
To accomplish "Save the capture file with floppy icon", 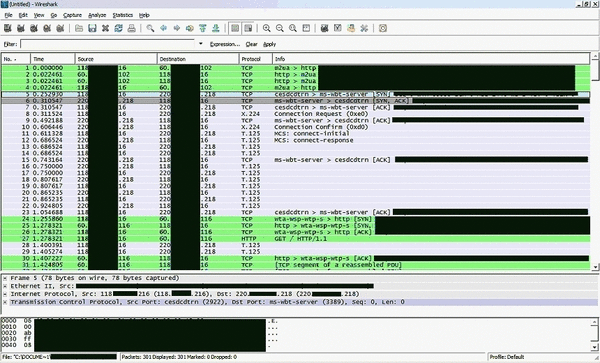I will point(92,28).
